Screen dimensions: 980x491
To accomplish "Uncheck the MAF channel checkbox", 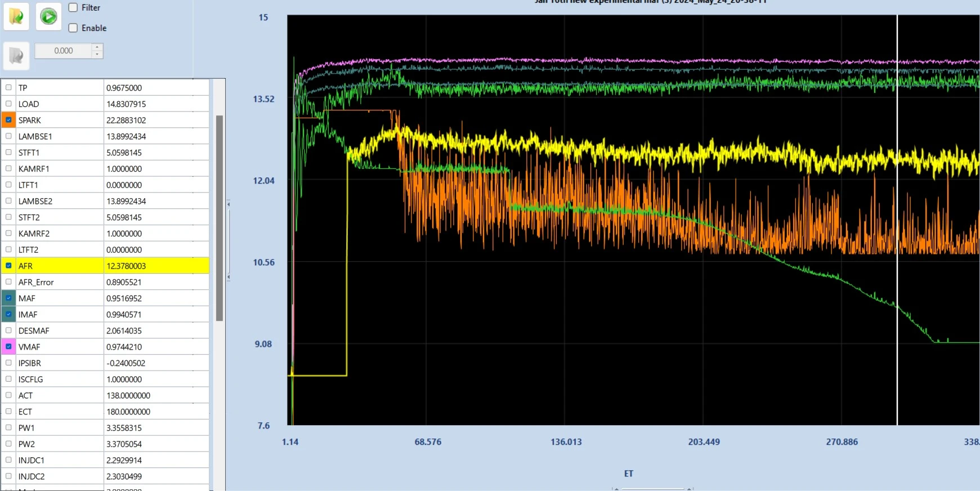I will click(x=8, y=298).
